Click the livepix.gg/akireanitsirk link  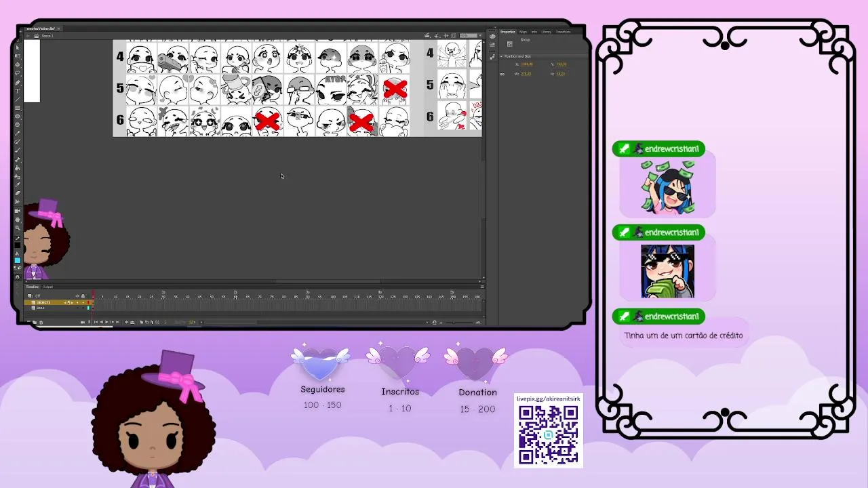tap(548, 399)
